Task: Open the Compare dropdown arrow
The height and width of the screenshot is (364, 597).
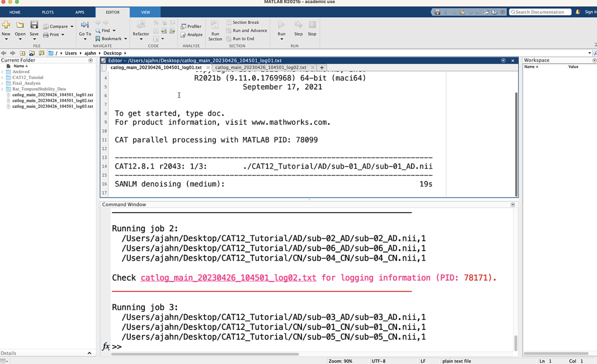Action: click(x=72, y=26)
